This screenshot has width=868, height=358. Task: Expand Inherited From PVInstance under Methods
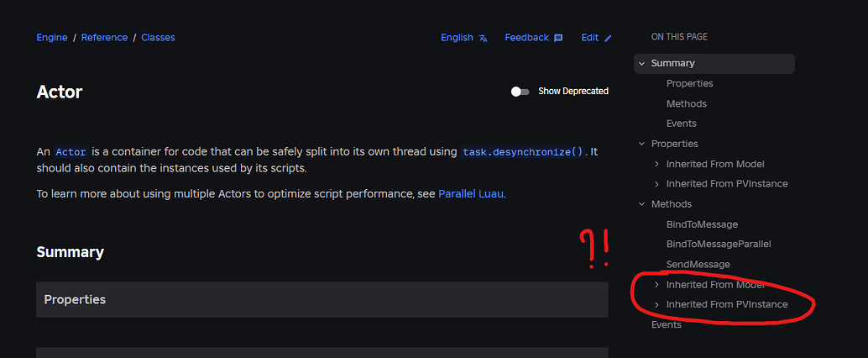click(656, 304)
